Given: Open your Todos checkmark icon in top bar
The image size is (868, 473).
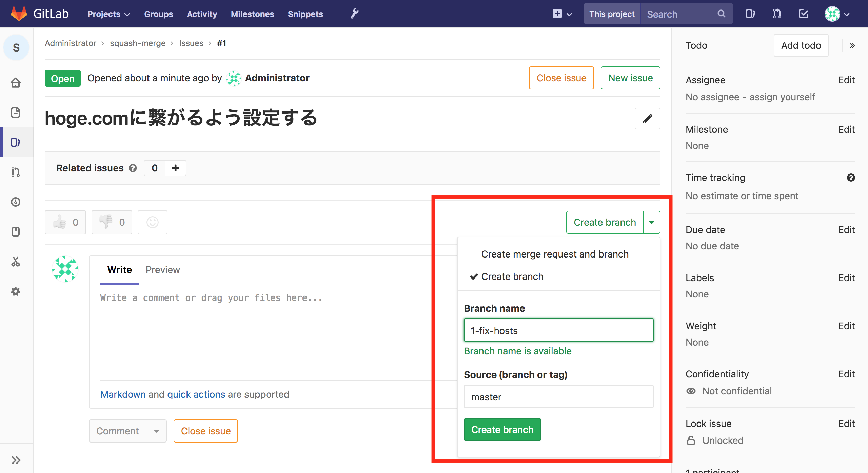Looking at the screenshot, I should (803, 14).
